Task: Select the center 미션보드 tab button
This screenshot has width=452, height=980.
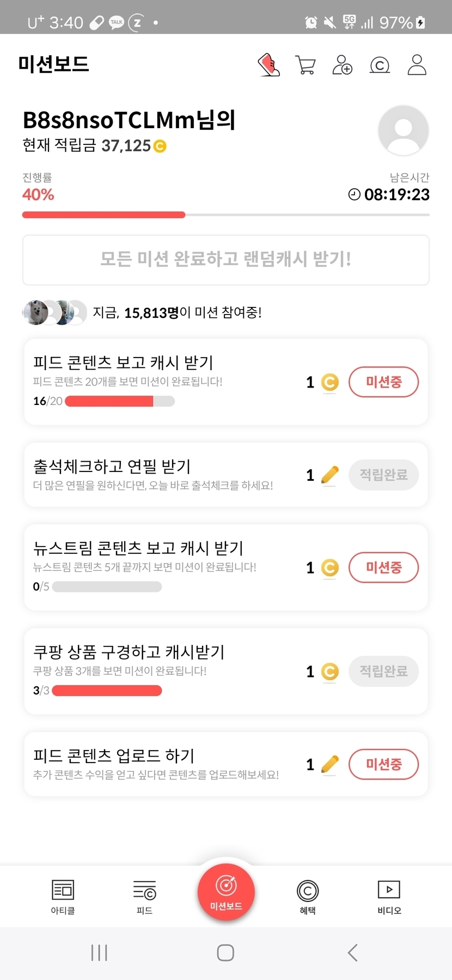Action: pos(226,892)
